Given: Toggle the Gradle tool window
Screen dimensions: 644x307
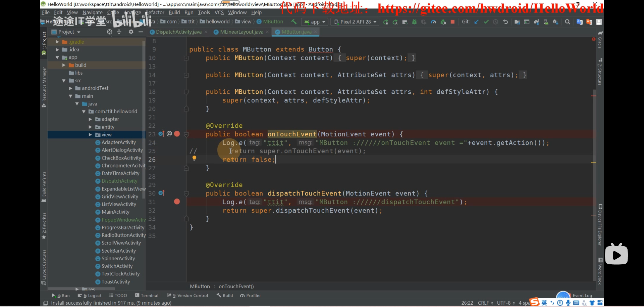Looking at the screenshot, I should (600, 40).
